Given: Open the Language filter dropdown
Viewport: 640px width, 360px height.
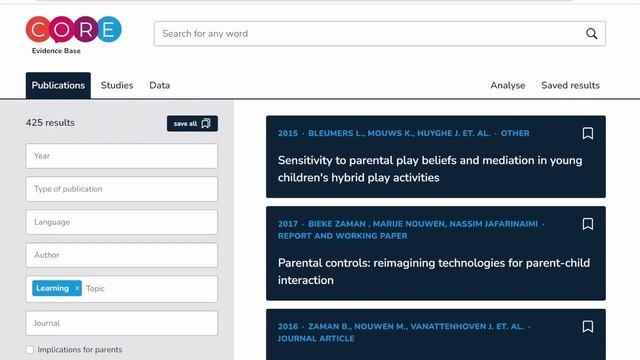Looking at the screenshot, I should click(x=122, y=222).
